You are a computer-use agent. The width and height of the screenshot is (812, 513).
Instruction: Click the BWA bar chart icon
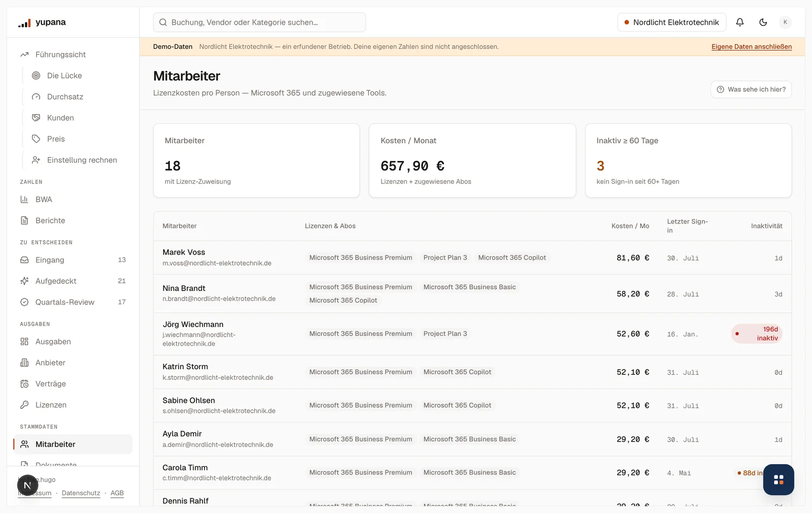click(24, 200)
